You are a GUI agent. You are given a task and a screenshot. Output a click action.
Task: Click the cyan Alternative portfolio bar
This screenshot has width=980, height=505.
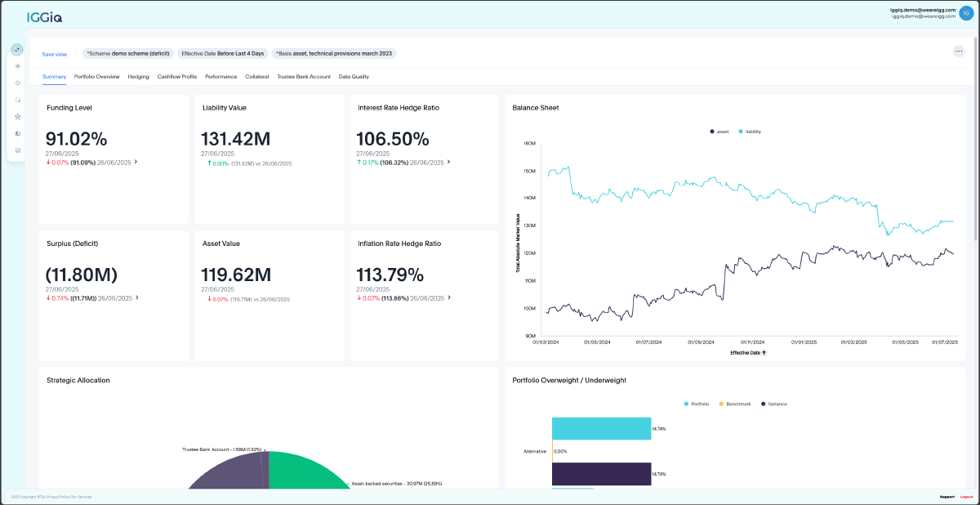[x=601, y=428]
